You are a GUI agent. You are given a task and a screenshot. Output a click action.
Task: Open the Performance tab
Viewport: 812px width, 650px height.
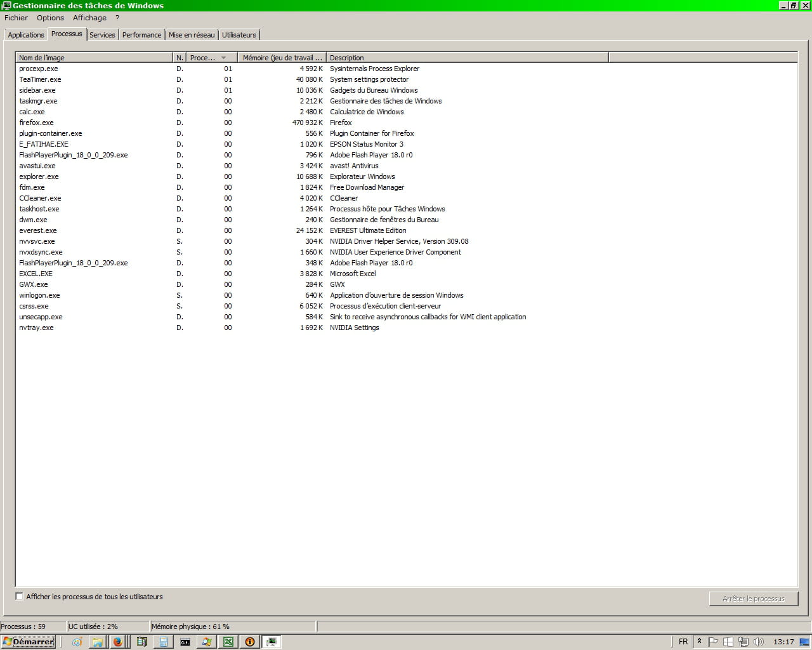[x=141, y=35]
